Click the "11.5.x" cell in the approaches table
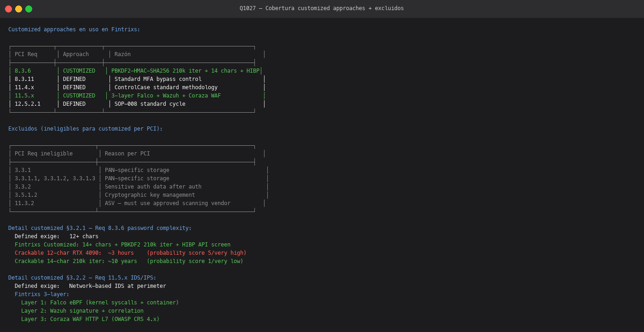This screenshot has width=644, height=332. pyautogui.click(x=24, y=96)
